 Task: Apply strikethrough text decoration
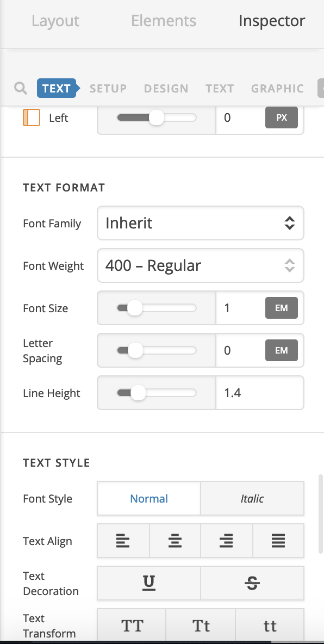[x=252, y=583]
